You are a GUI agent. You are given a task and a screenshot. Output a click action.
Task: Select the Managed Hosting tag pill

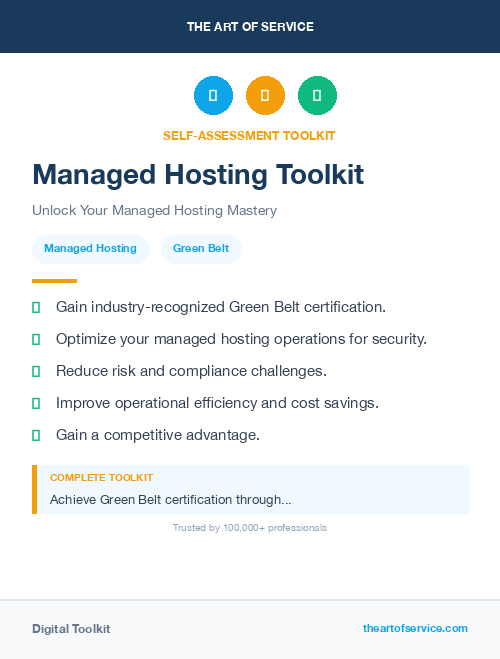click(91, 249)
